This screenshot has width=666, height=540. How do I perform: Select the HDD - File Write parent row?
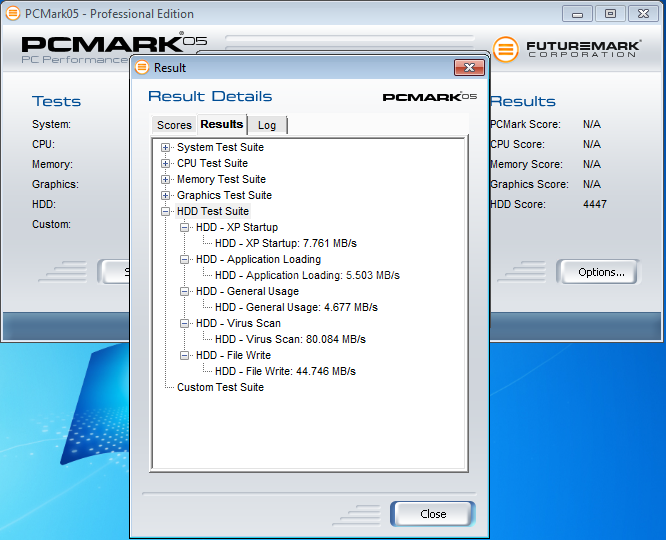coord(233,356)
